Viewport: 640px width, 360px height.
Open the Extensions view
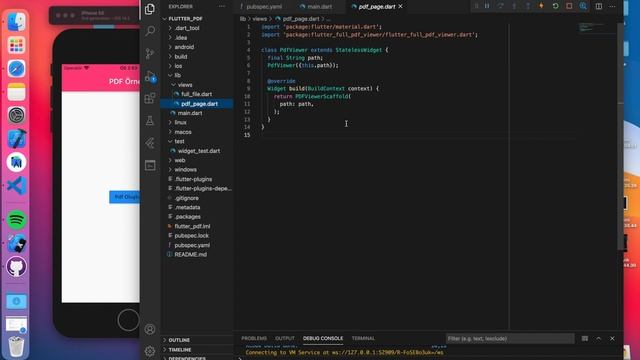150,98
